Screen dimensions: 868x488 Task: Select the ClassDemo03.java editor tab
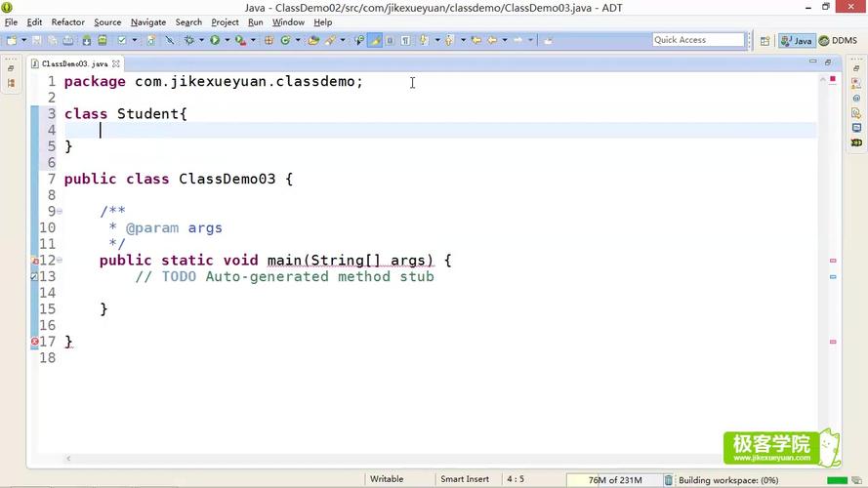[x=75, y=63]
